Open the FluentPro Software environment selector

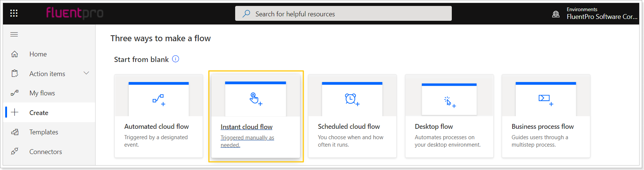tap(602, 13)
